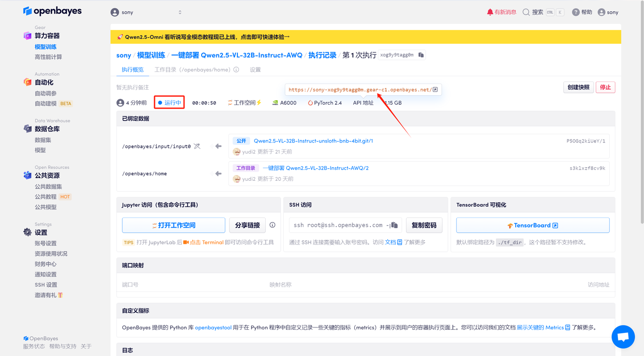Open 自动建模 BETA in sidebar
The image size is (644, 356).
pos(54,104)
